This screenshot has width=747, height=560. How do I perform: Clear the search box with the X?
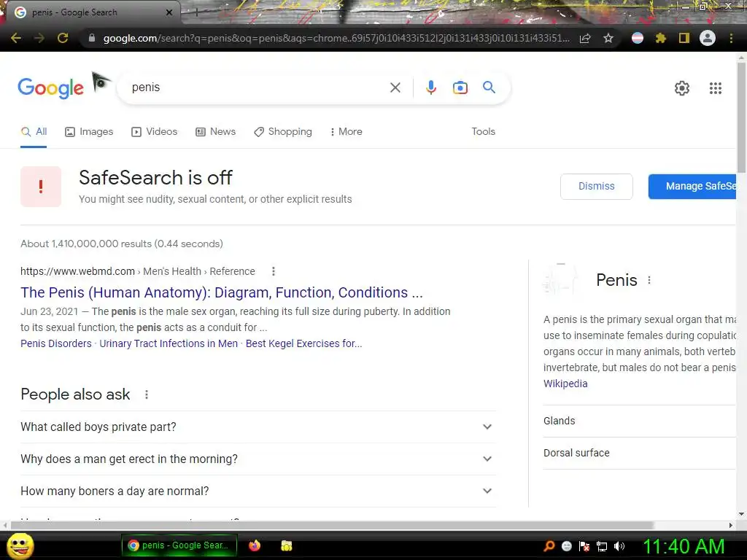pyautogui.click(x=395, y=87)
